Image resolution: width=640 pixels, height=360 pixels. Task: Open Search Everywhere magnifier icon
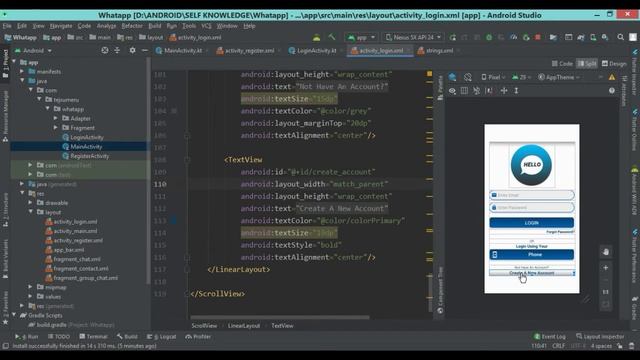(620, 37)
